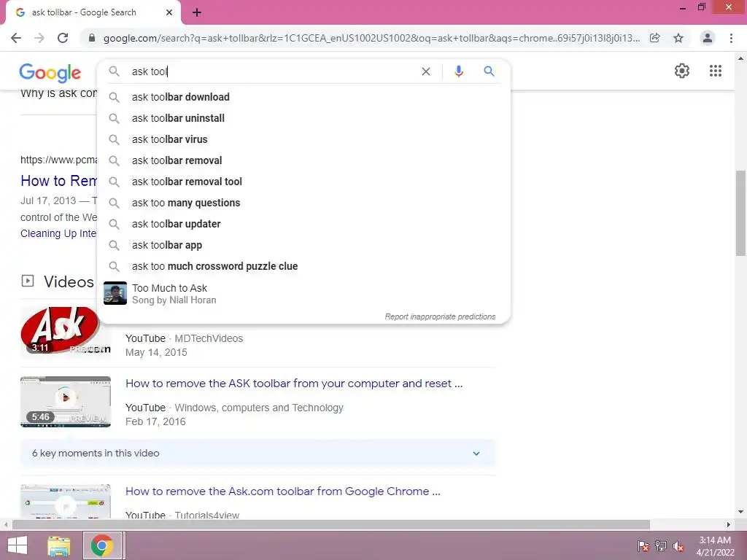Click Chrome icon on taskbar

(102, 545)
